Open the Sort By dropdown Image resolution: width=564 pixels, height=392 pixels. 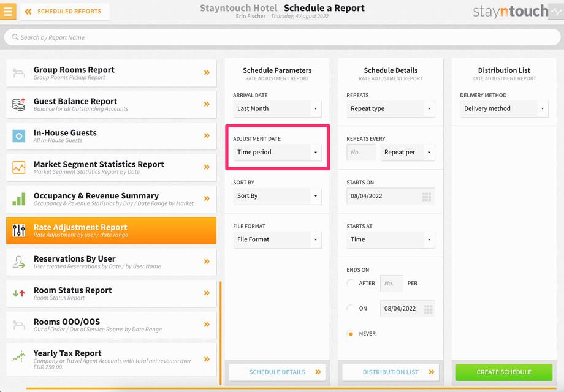277,196
